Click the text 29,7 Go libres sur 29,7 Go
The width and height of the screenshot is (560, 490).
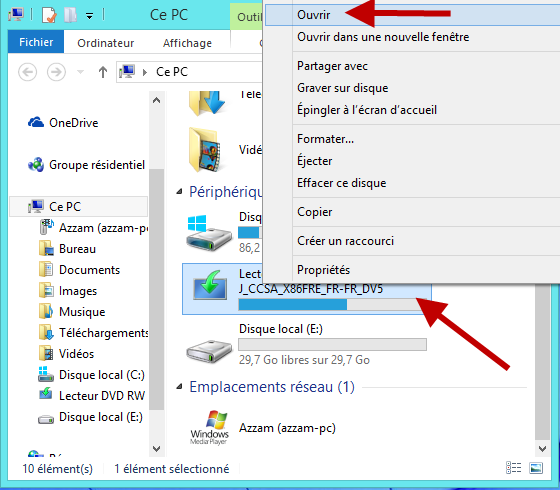point(304,360)
